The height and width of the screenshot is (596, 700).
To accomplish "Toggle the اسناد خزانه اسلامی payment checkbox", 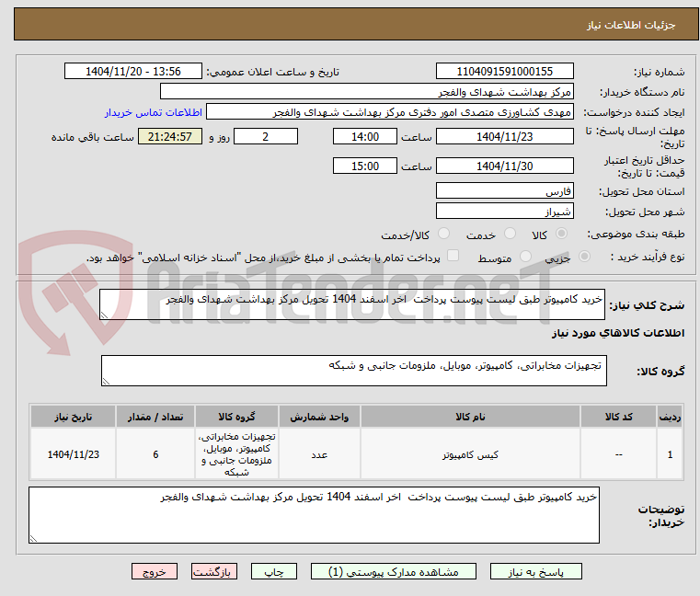I will pos(453,256).
